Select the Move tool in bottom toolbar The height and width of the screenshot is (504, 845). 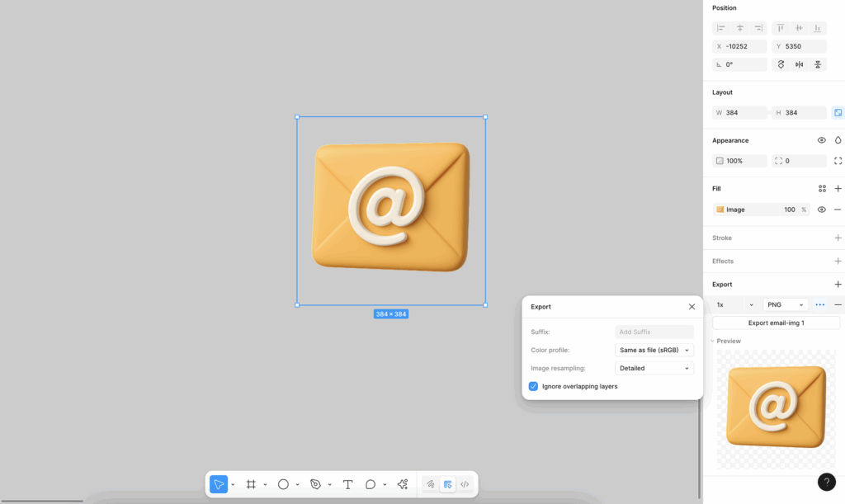click(218, 484)
